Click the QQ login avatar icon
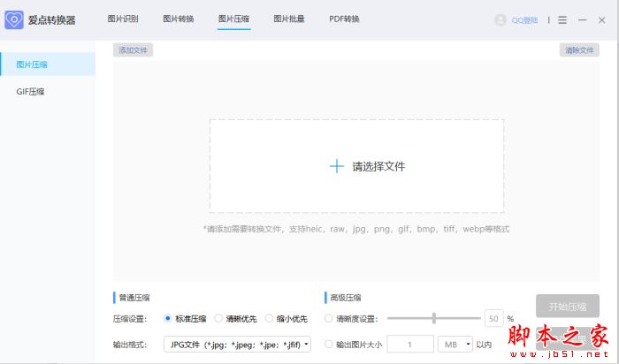 click(501, 19)
